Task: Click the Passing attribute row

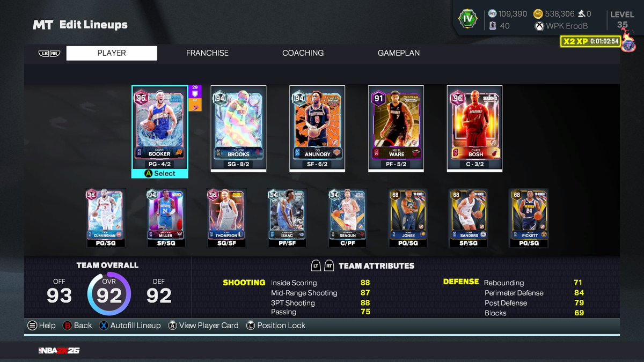Action: point(320,312)
